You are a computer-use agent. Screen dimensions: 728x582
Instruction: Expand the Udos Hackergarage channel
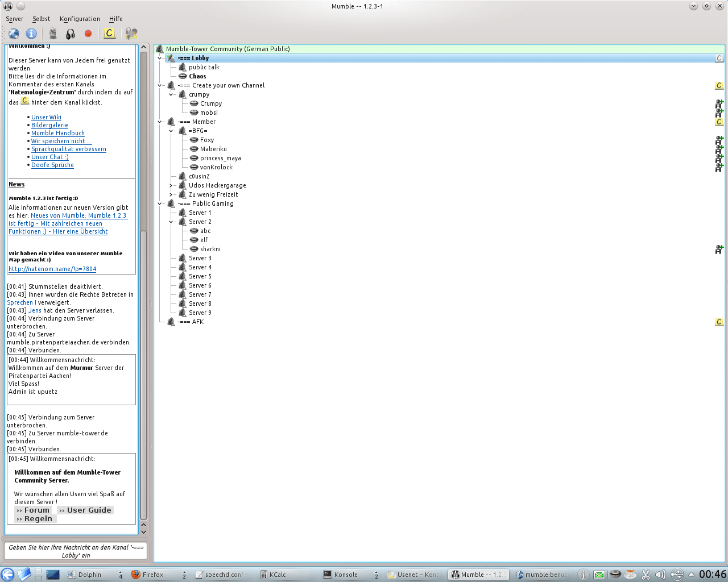point(171,185)
